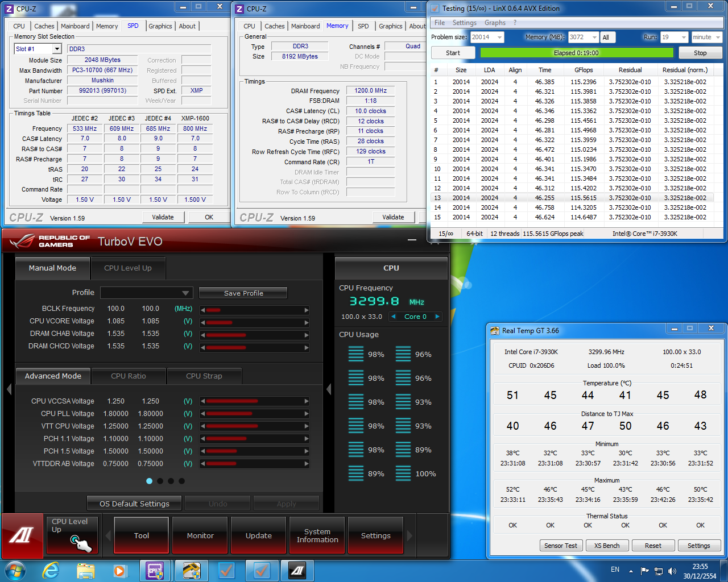The width and height of the screenshot is (728, 582).
Task: Launch the Windows Media Player taskbar icon
Action: click(119, 570)
